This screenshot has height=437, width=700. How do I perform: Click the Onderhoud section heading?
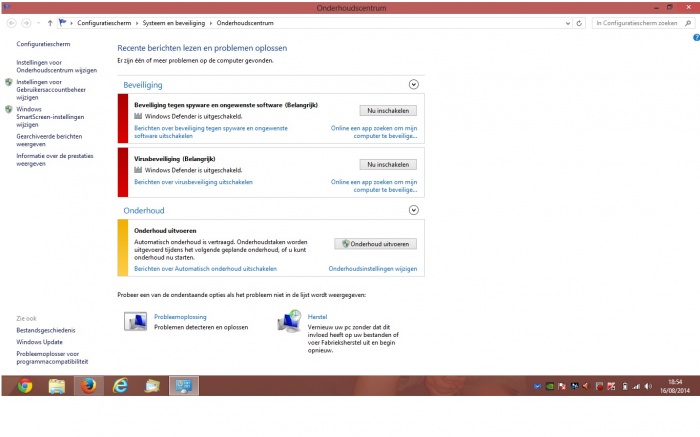point(144,210)
